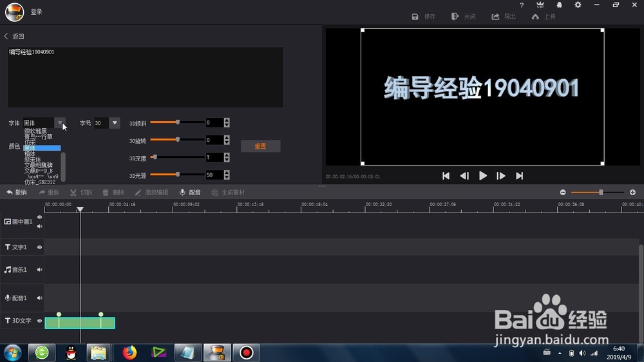Click the font list scrollbar

(63, 166)
